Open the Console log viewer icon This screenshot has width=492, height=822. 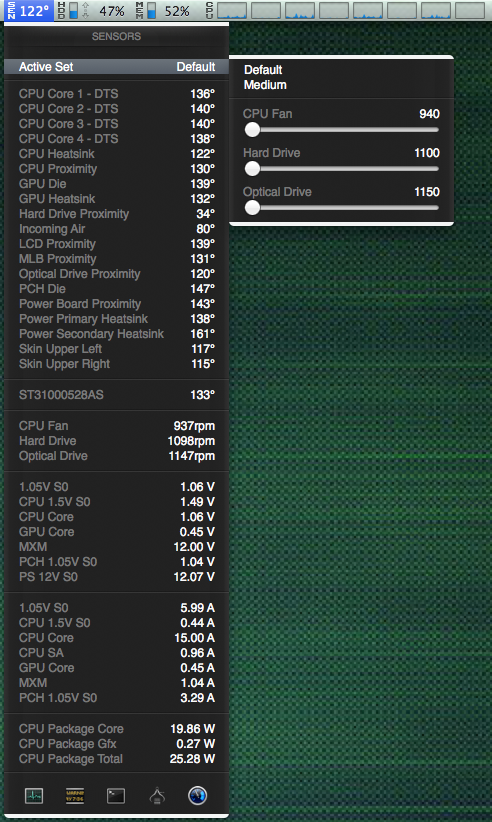point(75,796)
